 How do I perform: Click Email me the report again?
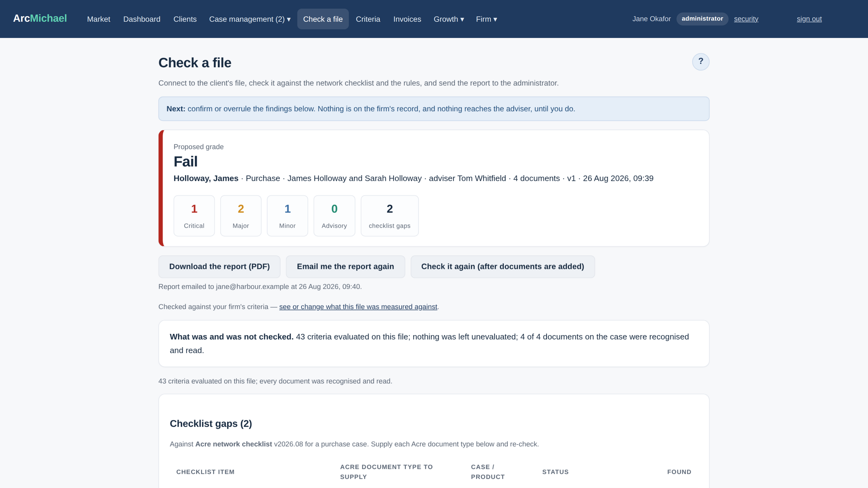coord(345,267)
